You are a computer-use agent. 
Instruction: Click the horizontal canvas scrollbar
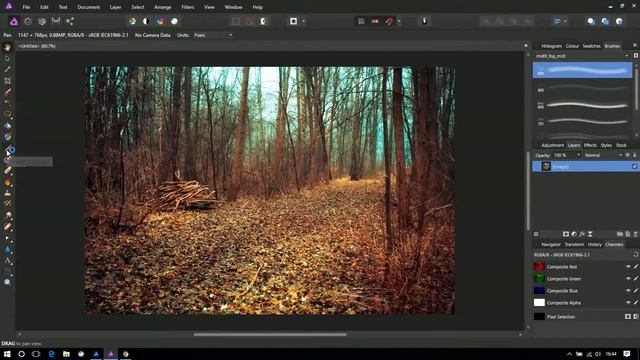[270, 335]
